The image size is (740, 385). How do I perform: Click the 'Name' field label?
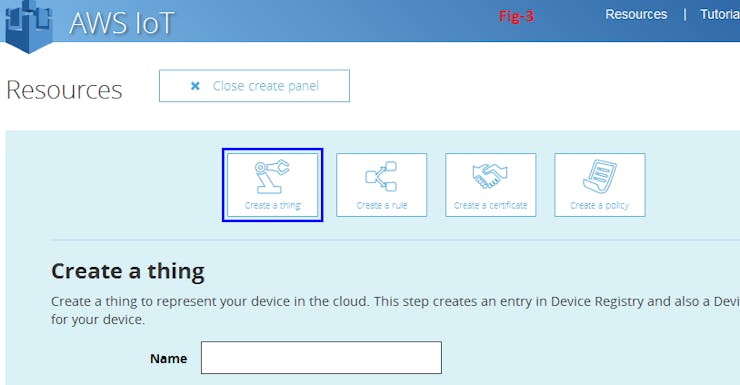point(168,359)
